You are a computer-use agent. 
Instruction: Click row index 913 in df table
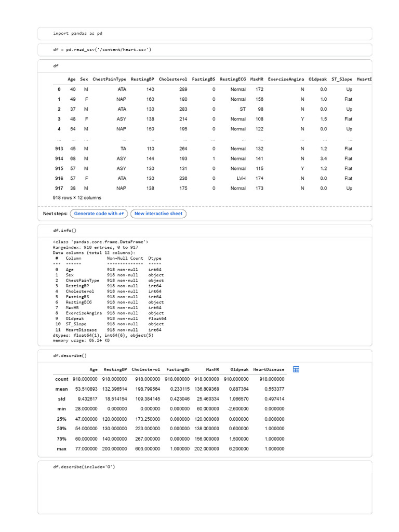(x=59, y=149)
